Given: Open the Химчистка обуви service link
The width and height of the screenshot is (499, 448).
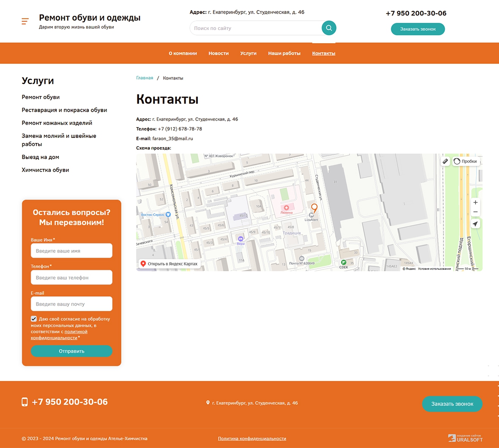Looking at the screenshot, I should coord(45,170).
